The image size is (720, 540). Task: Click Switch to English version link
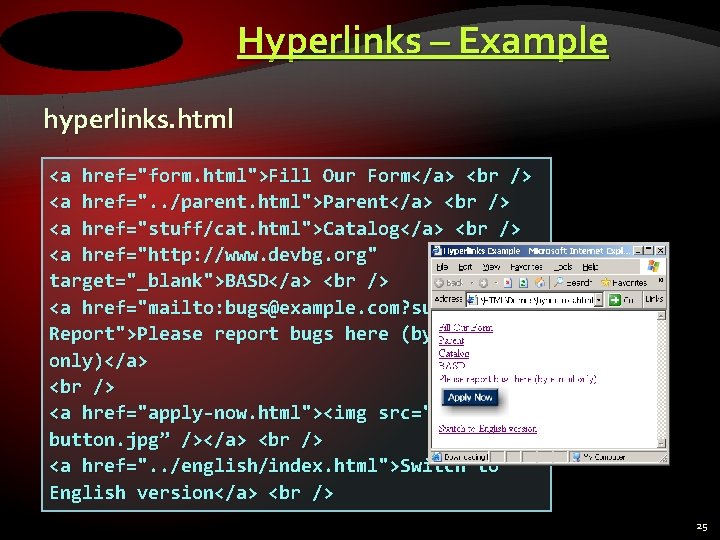[488, 428]
